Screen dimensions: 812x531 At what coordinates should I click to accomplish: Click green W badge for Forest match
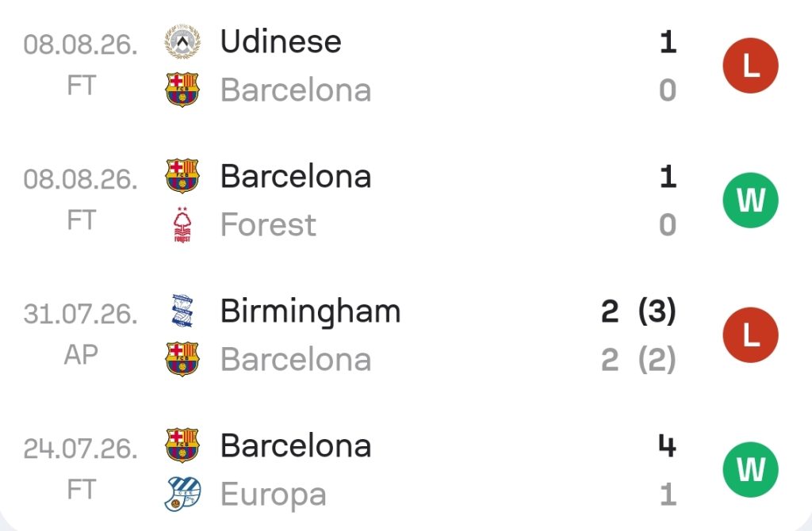pos(750,201)
